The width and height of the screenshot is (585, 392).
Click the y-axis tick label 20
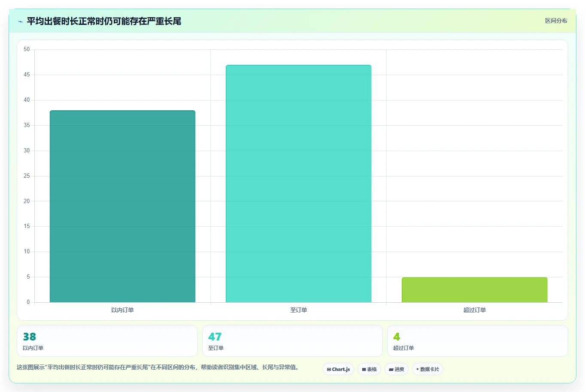coord(27,201)
